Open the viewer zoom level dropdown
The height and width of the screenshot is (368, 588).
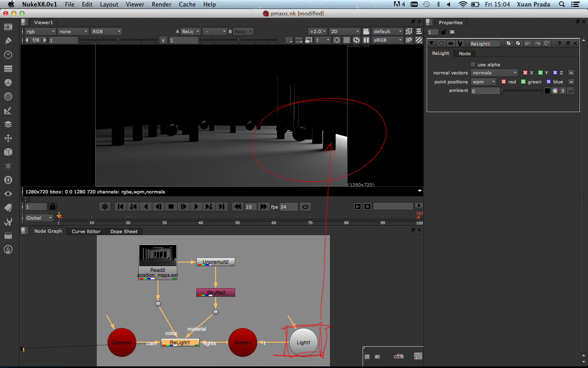pyautogui.click(x=318, y=31)
